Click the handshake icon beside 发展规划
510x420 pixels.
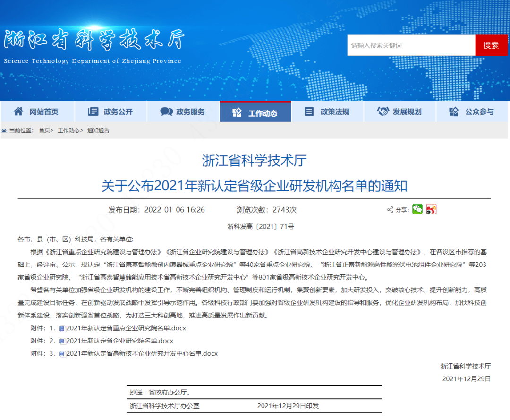[382, 111]
